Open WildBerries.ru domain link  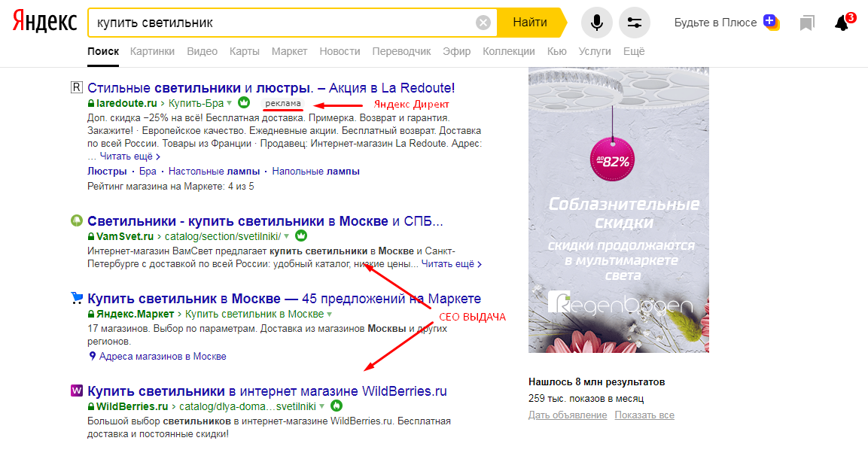pyautogui.click(x=132, y=406)
